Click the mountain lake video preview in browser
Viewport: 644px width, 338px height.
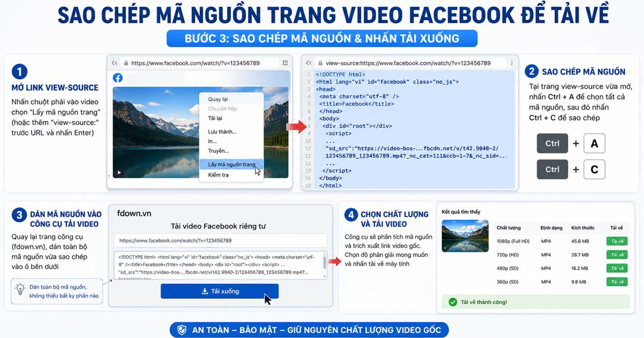coord(200,133)
